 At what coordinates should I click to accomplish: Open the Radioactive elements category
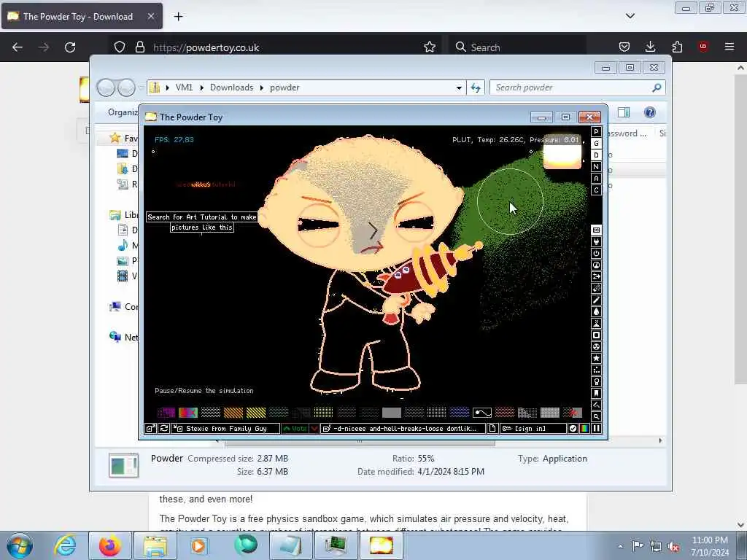pos(596,346)
